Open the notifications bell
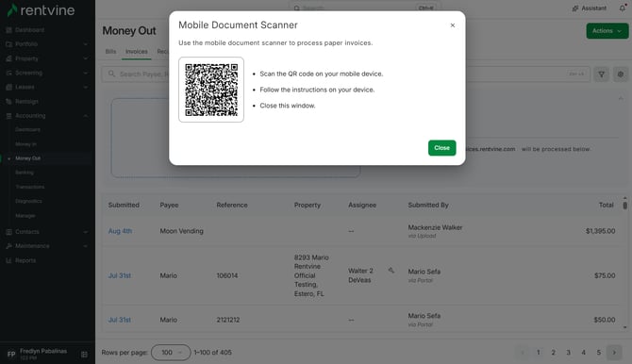 click(623, 8)
